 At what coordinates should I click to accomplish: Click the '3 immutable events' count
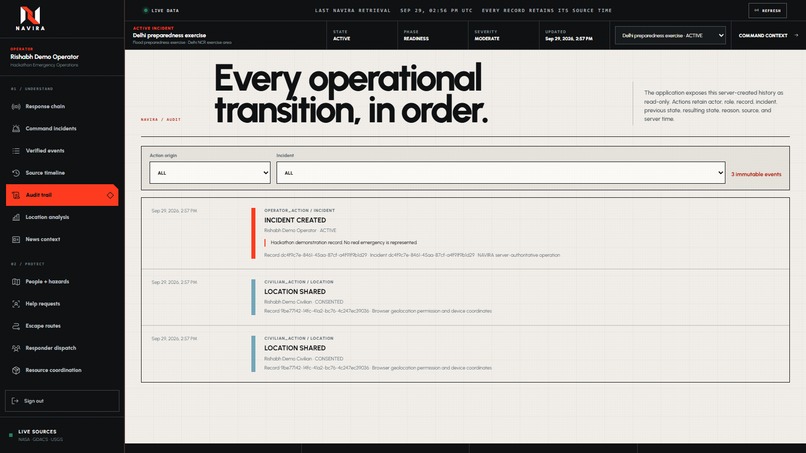756,174
